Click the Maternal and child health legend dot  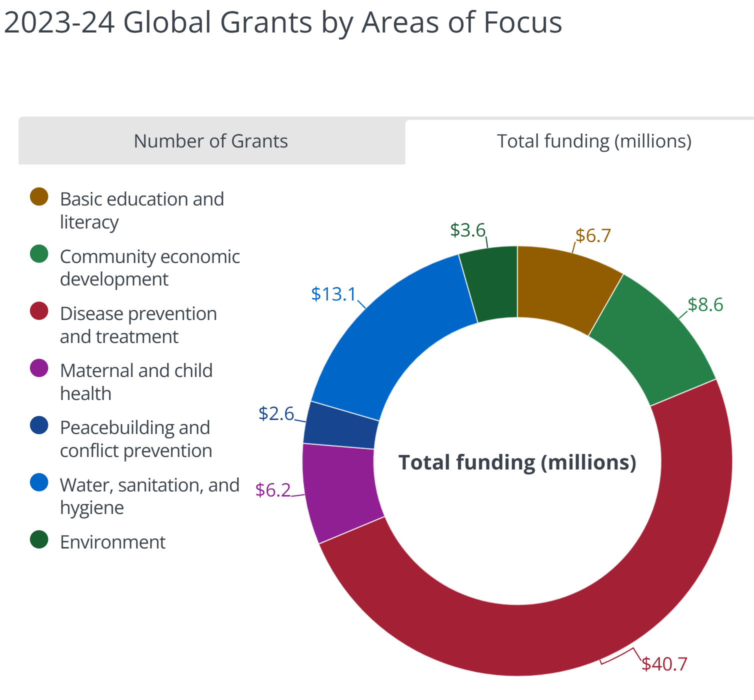pos(39,368)
